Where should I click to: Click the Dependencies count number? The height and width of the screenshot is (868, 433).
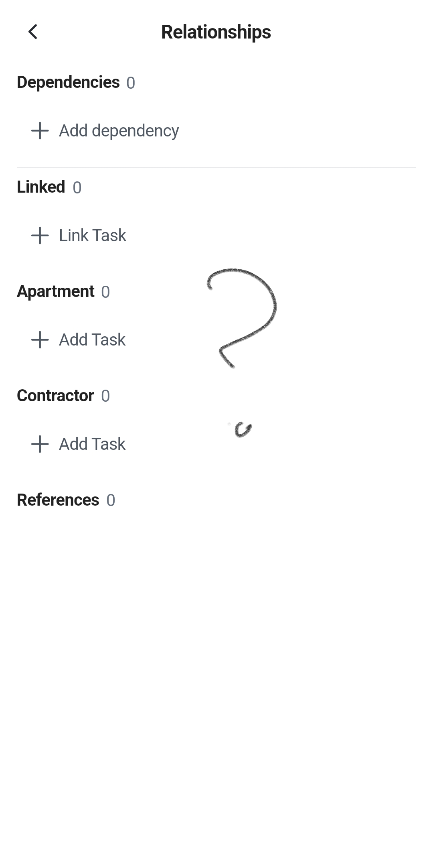131,83
